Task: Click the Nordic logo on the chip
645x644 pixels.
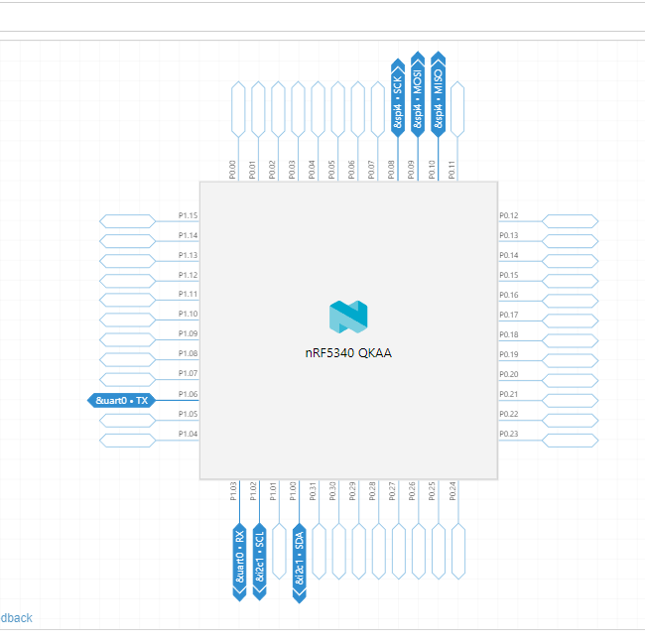Action: 348,317
